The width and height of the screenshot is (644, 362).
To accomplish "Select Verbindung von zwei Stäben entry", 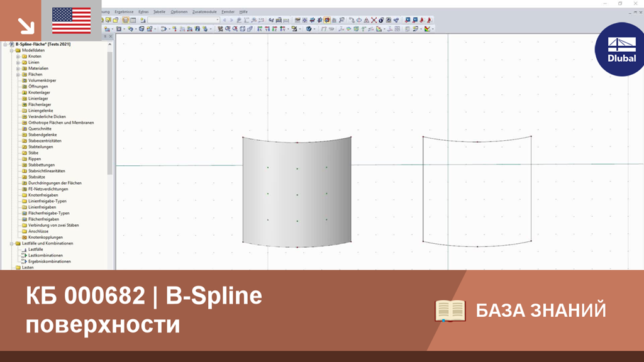I will pyautogui.click(x=53, y=226).
